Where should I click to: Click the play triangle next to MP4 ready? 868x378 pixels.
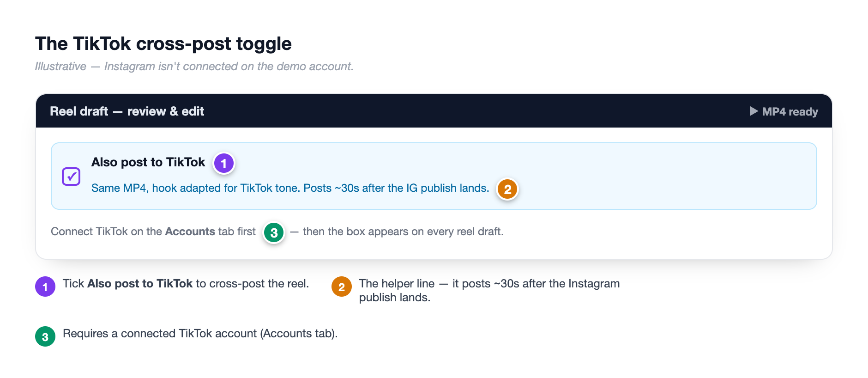(x=753, y=111)
